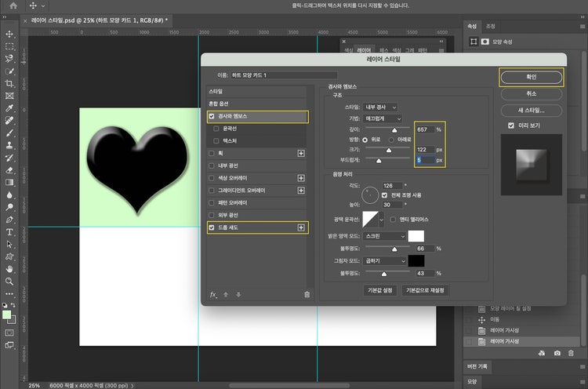Open the 스타일 dropdown showing 내부 경사
The width and height of the screenshot is (588, 389).
point(382,107)
